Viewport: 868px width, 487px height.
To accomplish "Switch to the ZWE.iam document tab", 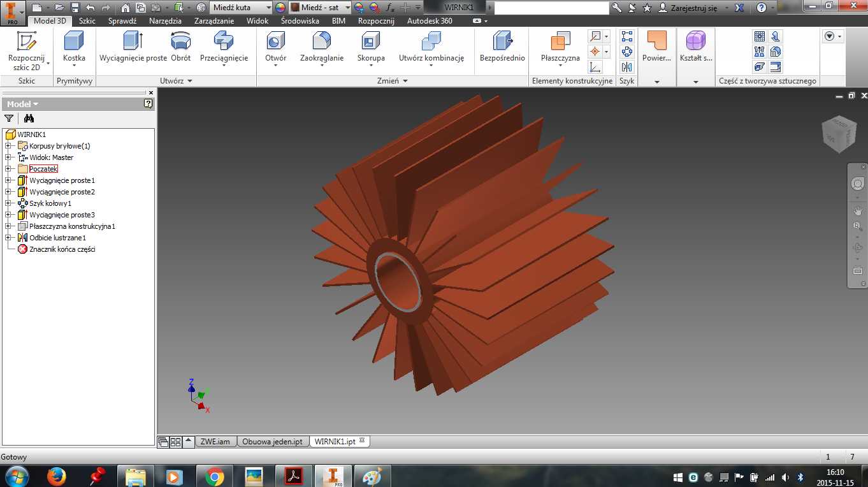I will [x=215, y=441].
